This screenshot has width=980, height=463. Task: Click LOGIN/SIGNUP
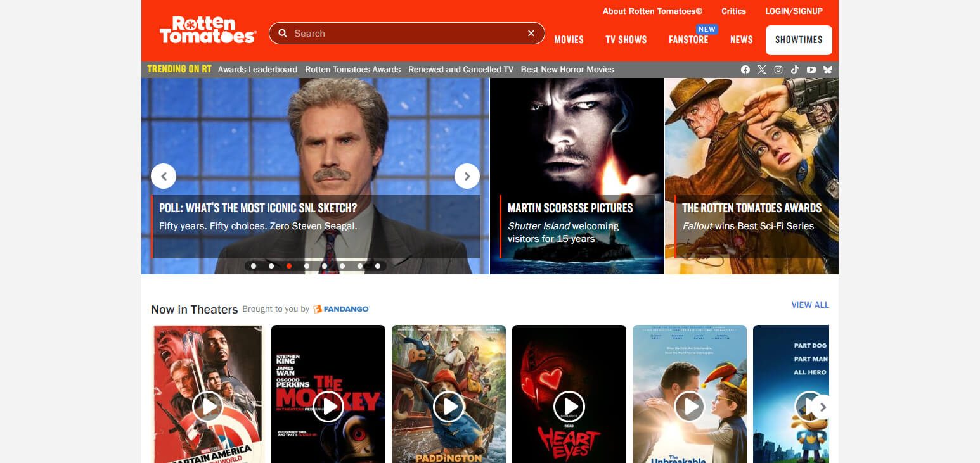[794, 11]
